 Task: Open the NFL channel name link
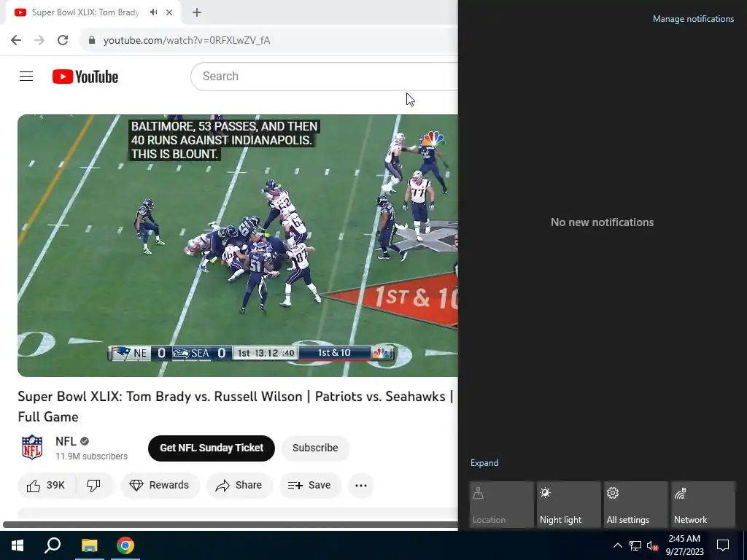[x=66, y=441]
